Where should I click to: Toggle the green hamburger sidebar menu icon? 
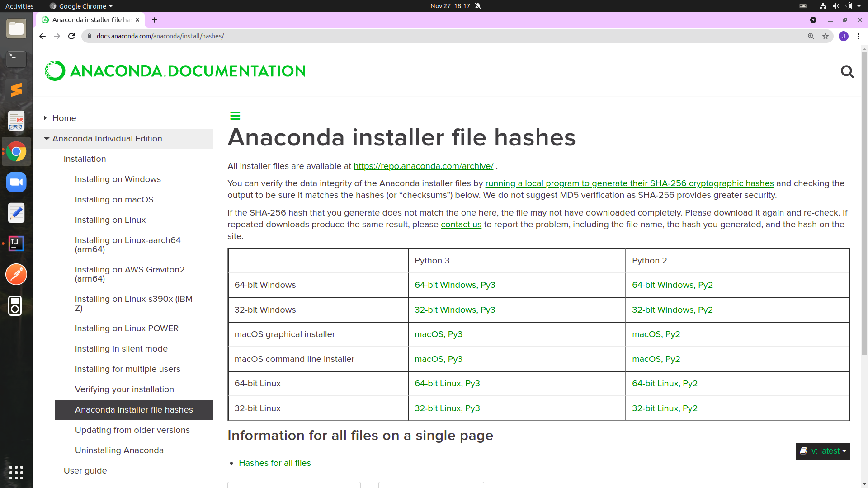(235, 116)
